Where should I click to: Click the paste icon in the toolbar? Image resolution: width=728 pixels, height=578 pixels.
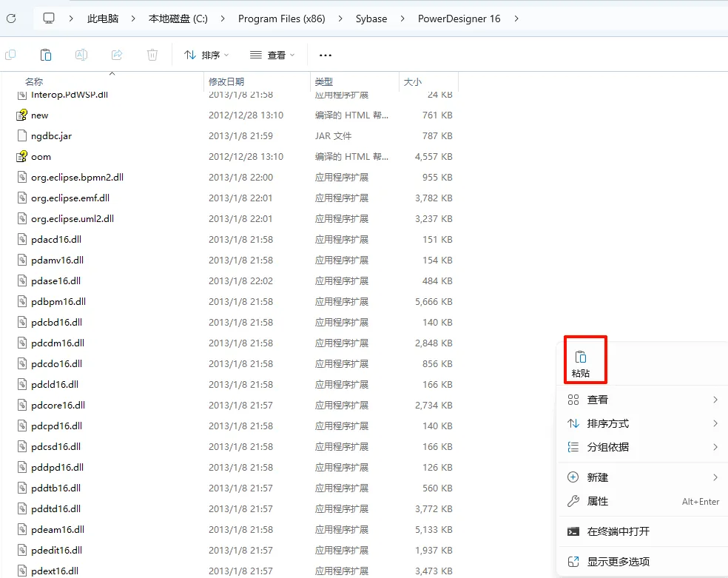click(46, 56)
